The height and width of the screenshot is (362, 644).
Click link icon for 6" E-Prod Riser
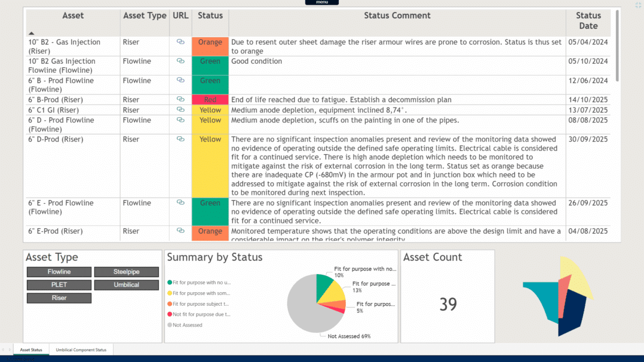(180, 231)
